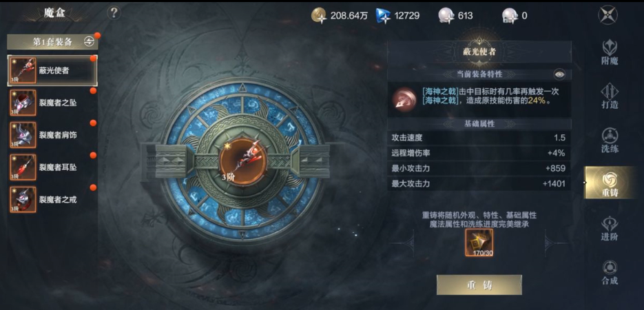
Task: Tap the 海神之戟 trait skill icon
Action: pyautogui.click(x=403, y=99)
